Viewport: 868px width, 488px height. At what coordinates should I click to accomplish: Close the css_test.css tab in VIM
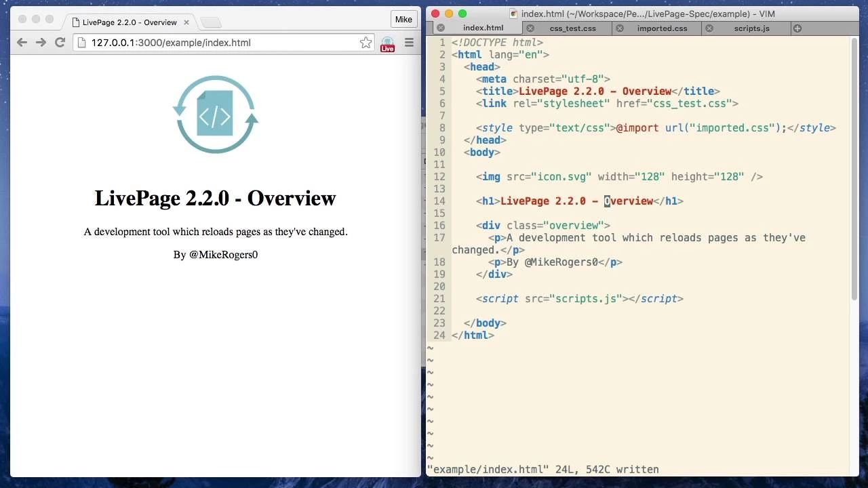(x=530, y=28)
